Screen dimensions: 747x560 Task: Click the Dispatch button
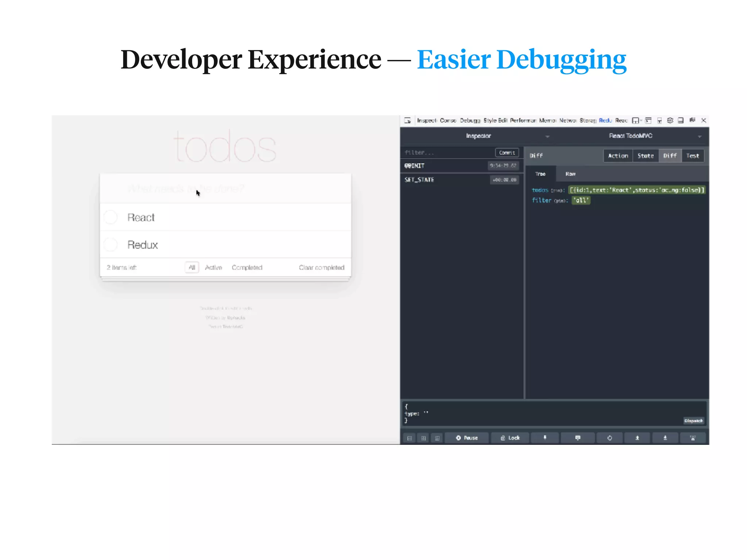693,421
